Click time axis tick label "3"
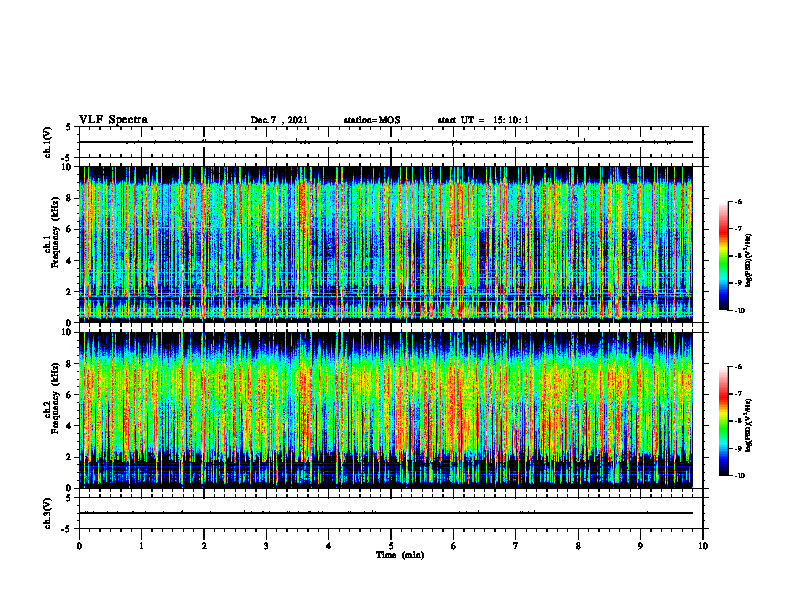Image resolution: width=792 pixels, height=612 pixels. coord(266,546)
